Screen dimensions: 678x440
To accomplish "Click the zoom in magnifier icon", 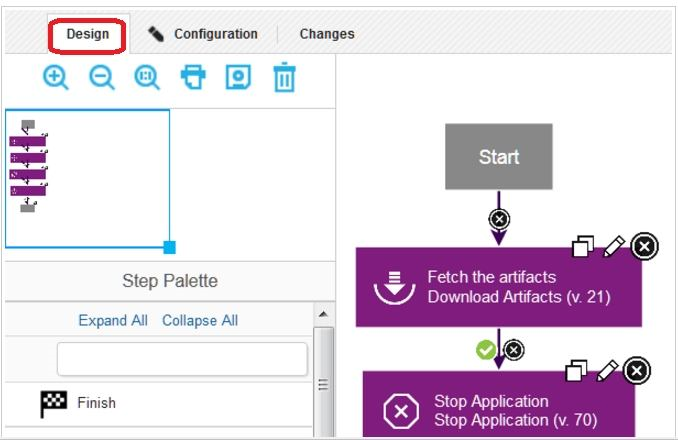I will click(x=56, y=78).
